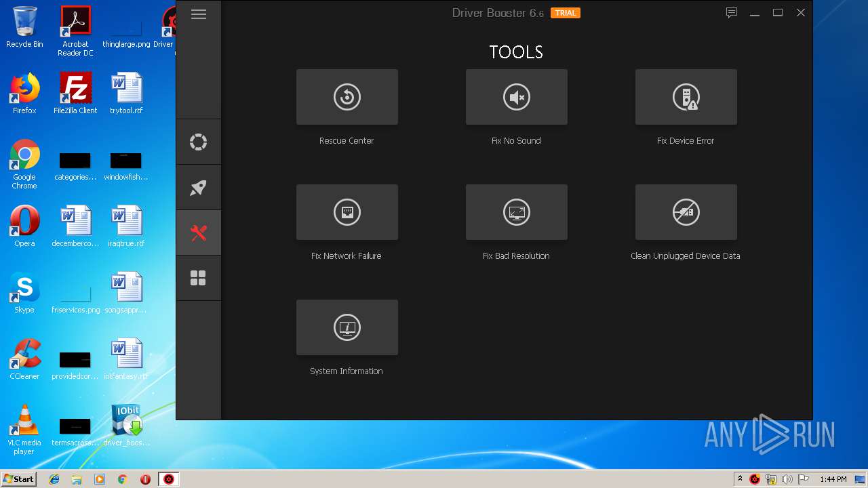This screenshot has width=868, height=488.
Task: Open the feedback chat icon in title bar
Action: click(732, 13)
